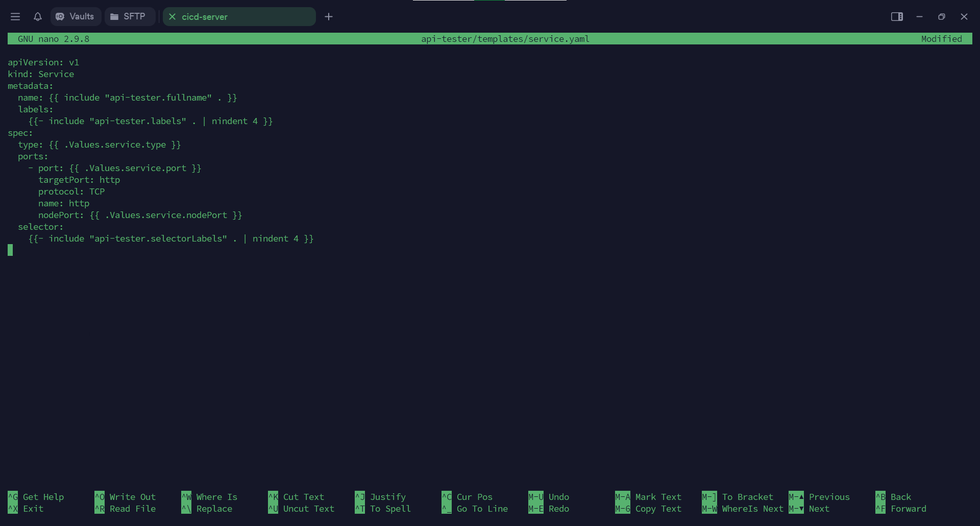Click the GNU nano 2.9.8 version label
The height and width of the screenshot is (526, 980).
(x=54, y=39)
